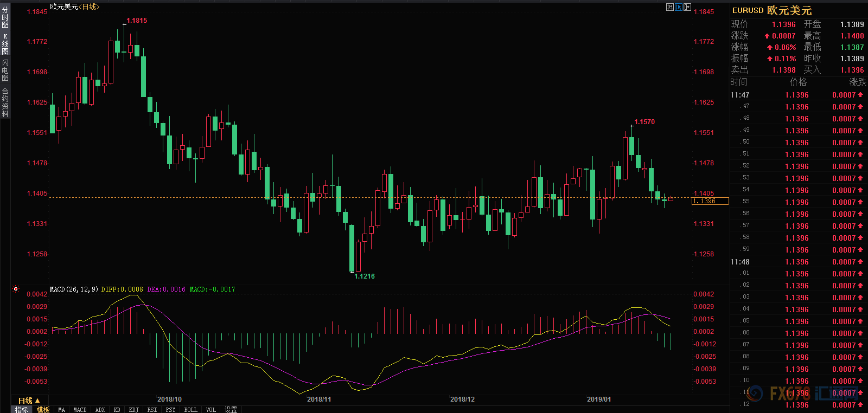The height and width of the screenshot is (413, 868).
Task: Click the 2018/10 date label
Action: point(169,399)
